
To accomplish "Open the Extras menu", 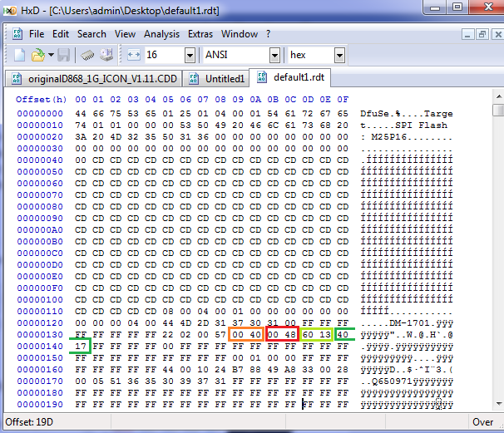I will pos(200,34).
